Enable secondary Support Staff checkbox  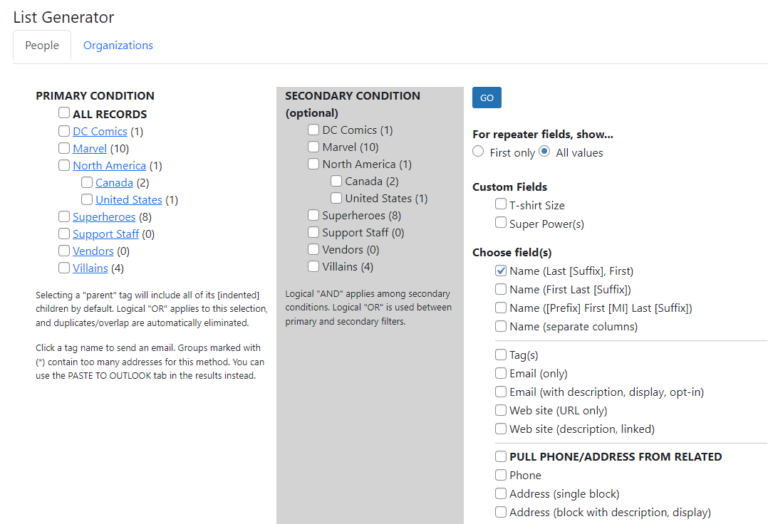314,232
